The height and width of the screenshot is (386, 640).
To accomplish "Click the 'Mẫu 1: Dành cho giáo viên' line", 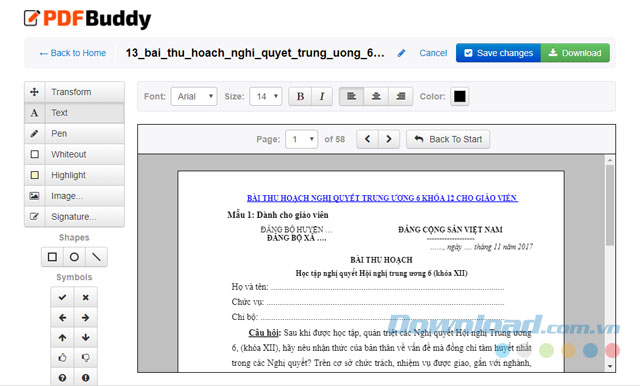I will 278,215.
